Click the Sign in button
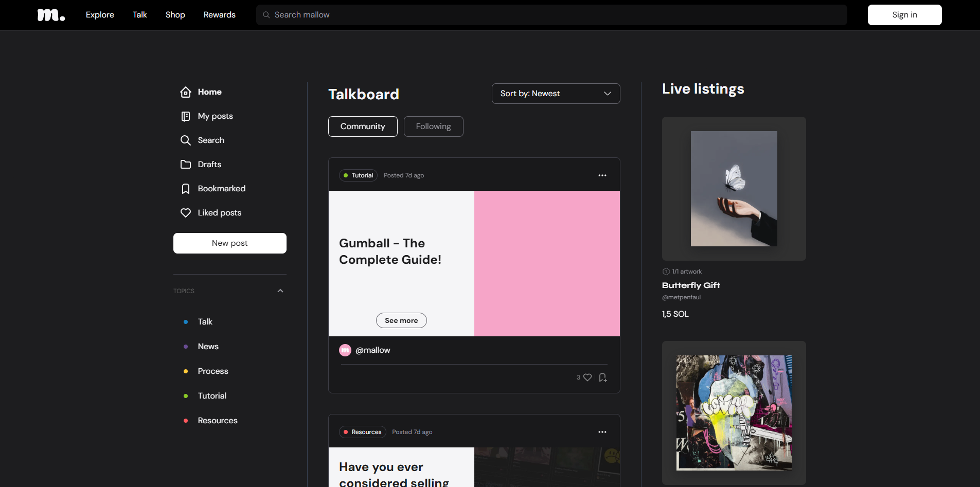Viewport: 980px width, 487px height. coord(904,15)
